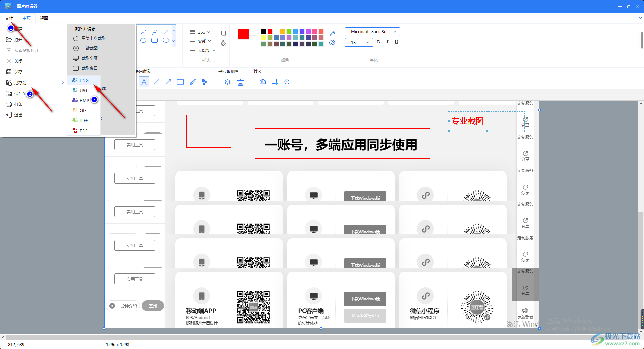Select the text tool A in quick edit
Viewport: 644px width, 349px height.
[144, 82]
